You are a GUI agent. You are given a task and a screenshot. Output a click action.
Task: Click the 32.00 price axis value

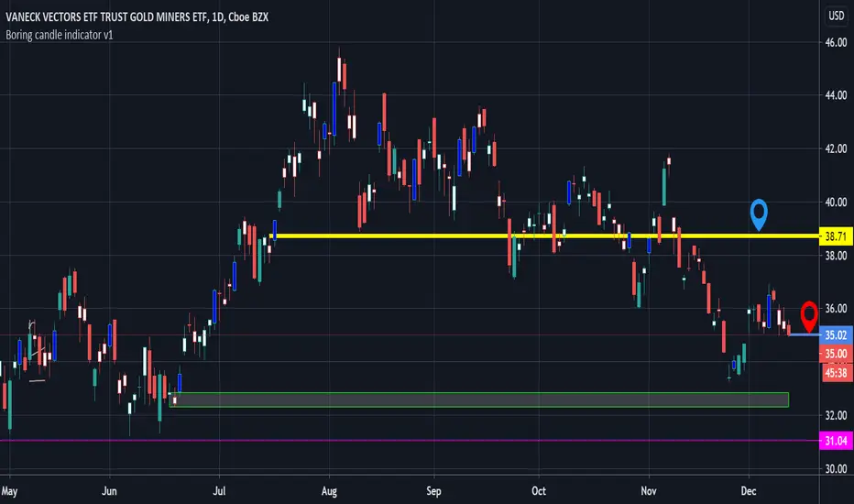click(836, 415)
